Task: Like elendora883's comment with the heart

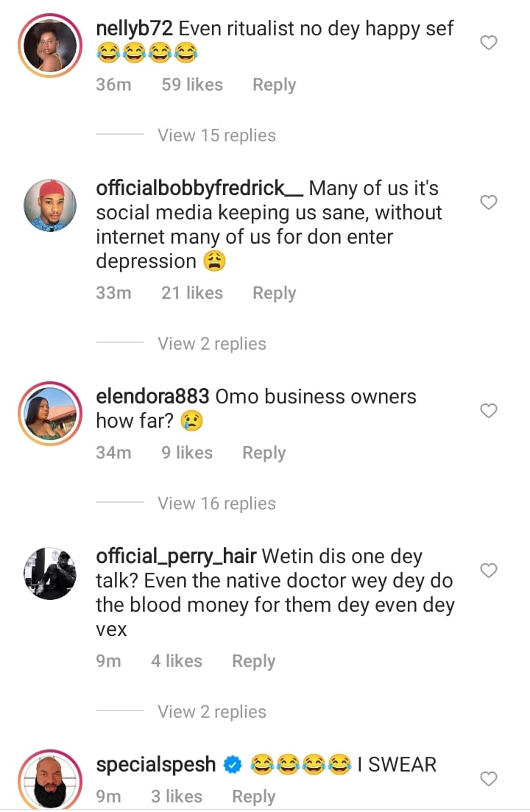Action: pyautogui.click(x=489, y=410)
